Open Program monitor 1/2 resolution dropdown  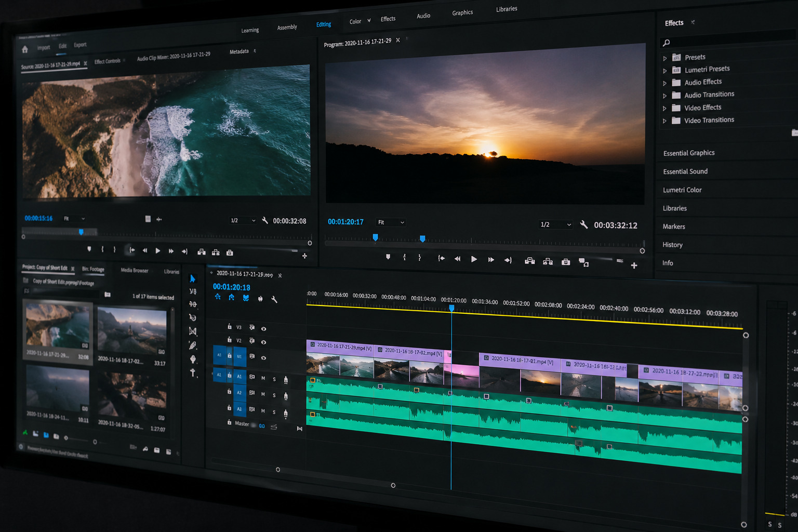pos(555,224)
